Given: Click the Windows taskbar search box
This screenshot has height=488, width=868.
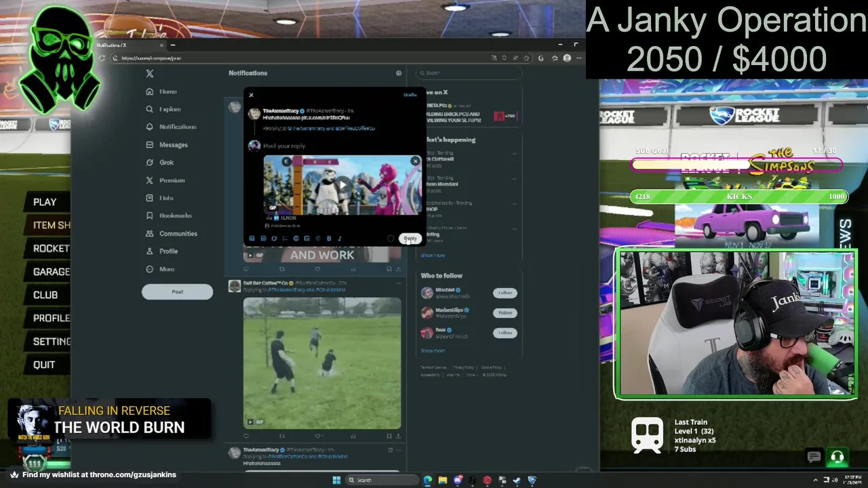Looking at the screenshot, I should click(381, 481).
